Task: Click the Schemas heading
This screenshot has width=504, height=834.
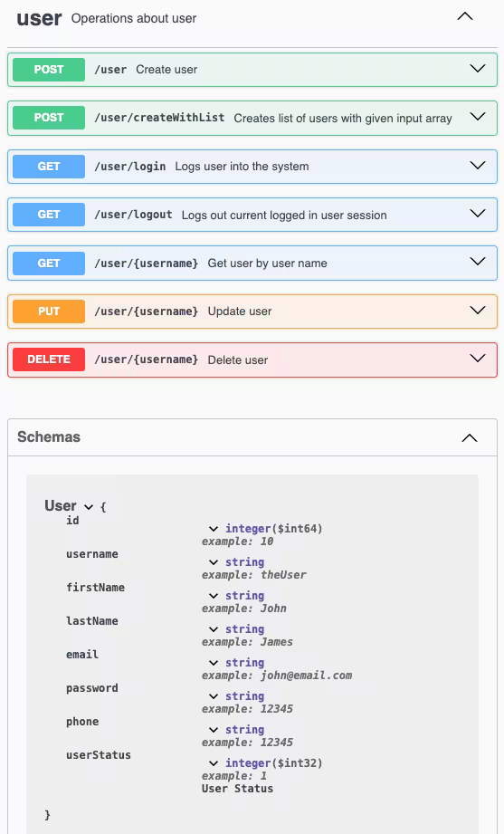Action: (x=49, y=437)
